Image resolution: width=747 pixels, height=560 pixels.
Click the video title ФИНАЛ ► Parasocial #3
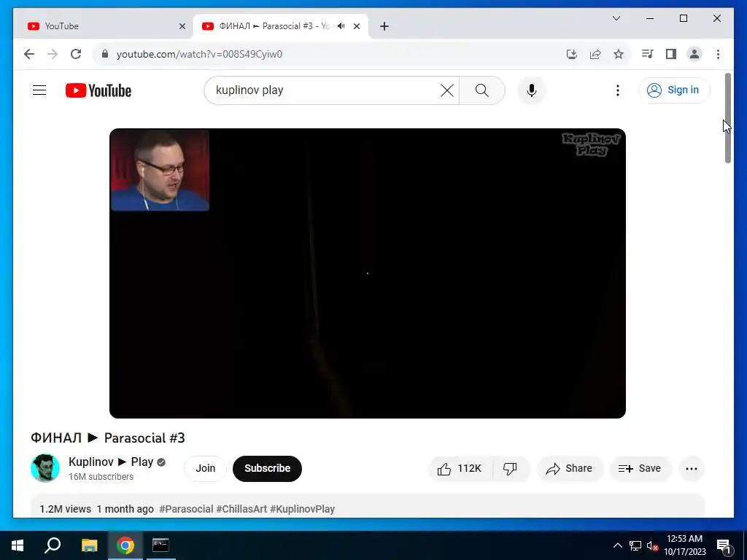[x=108, y=437]
